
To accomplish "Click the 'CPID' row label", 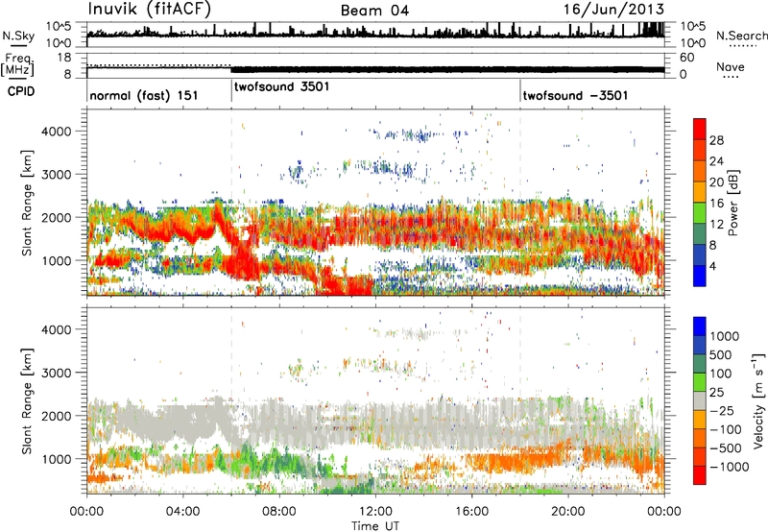I will point(21,91).
